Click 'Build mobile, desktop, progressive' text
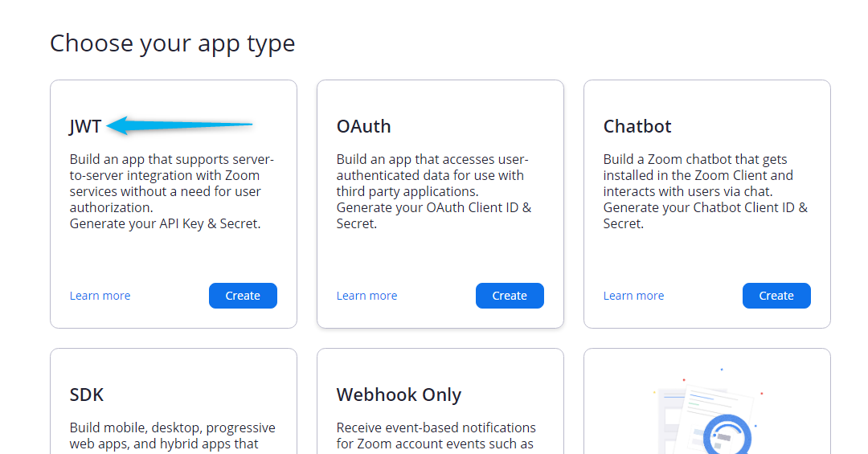Viewport: 868px width, 454px height. tap(172, 428)
